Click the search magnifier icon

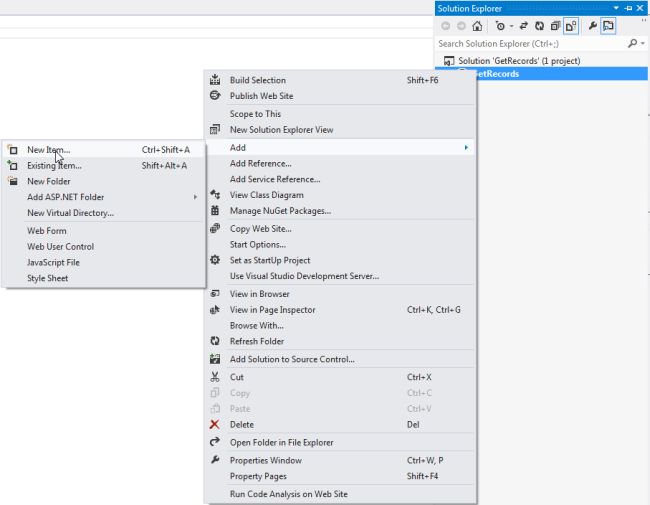pyautogui.click(x=633, y=43)
